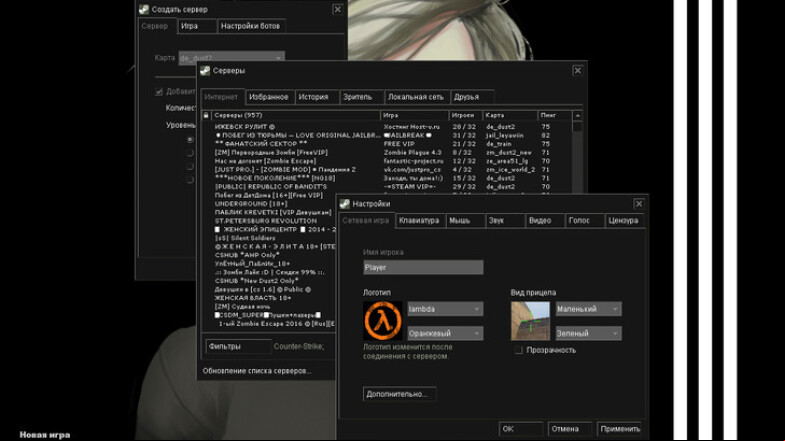Select the [sS] Silent Soldiers server row
The image size is (785, 441).
coord(269,238)
